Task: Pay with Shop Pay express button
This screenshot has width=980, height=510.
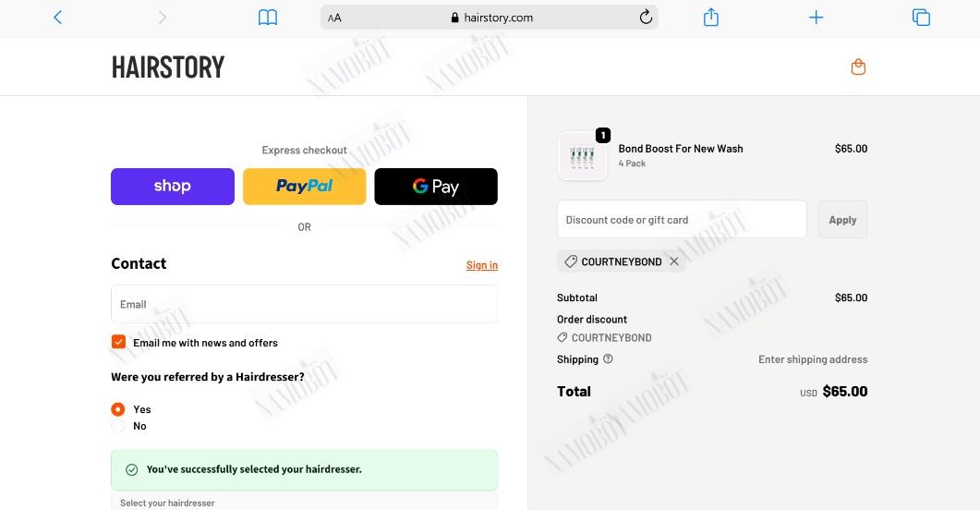Action: click(173, 187)
